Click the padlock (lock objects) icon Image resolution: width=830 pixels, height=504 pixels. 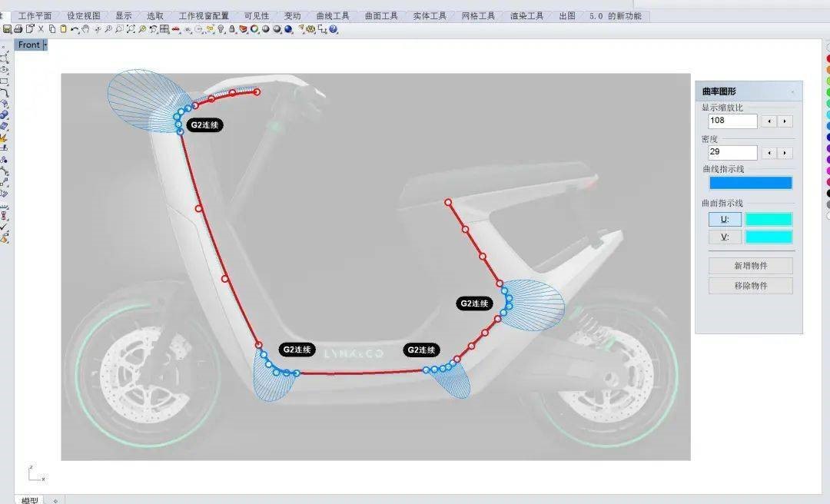[x=232, y=29]
